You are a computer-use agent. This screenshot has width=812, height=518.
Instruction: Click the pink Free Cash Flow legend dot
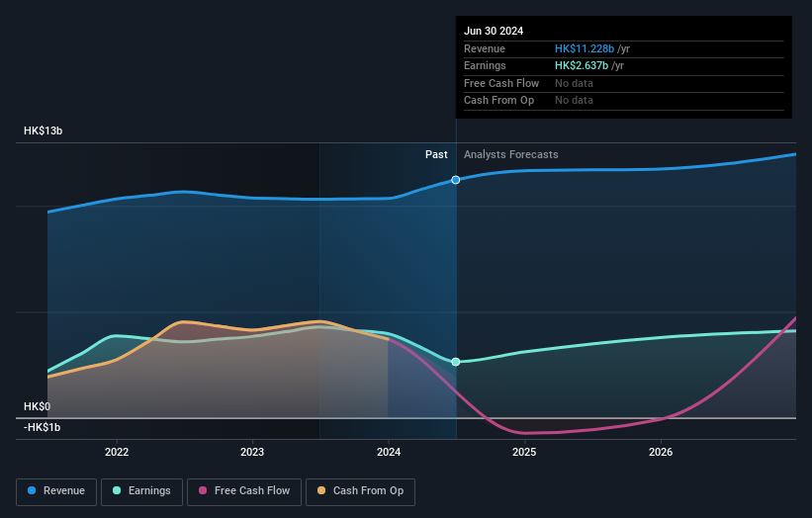(x=203, y=490)
